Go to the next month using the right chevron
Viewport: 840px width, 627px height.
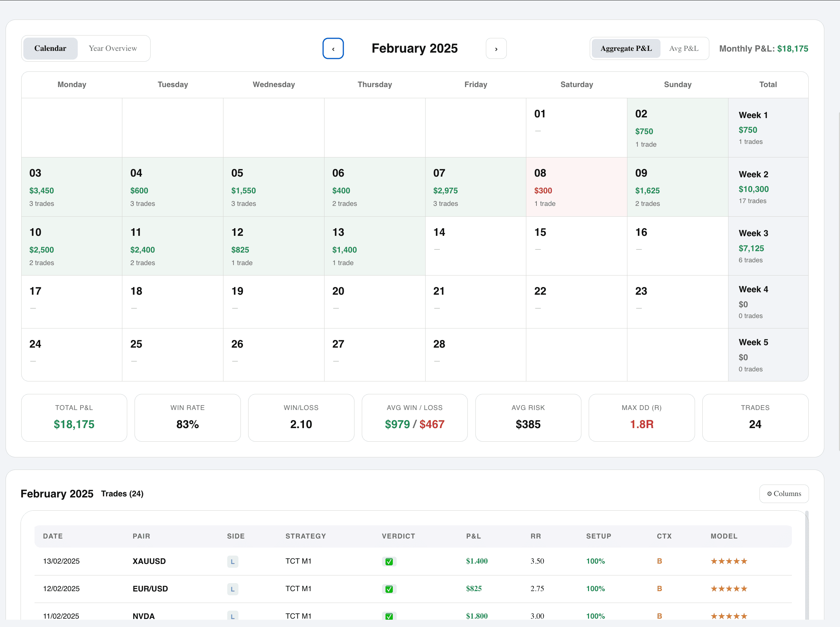496,48
